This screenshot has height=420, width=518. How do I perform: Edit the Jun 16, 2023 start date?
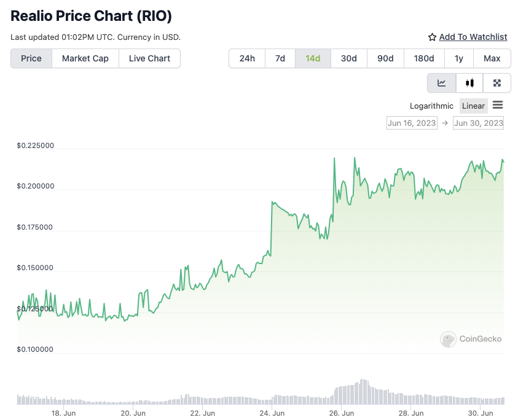coord(412,123)
